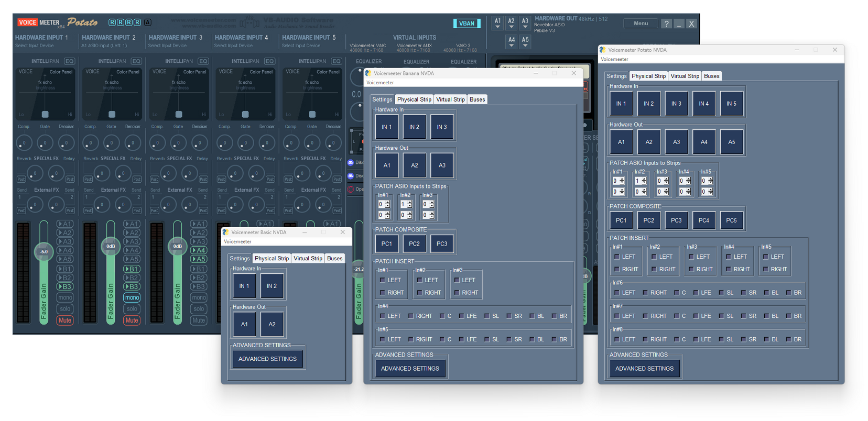Click Advanced Settings in Basic NVDA window
868x421 pixels.
267,359
